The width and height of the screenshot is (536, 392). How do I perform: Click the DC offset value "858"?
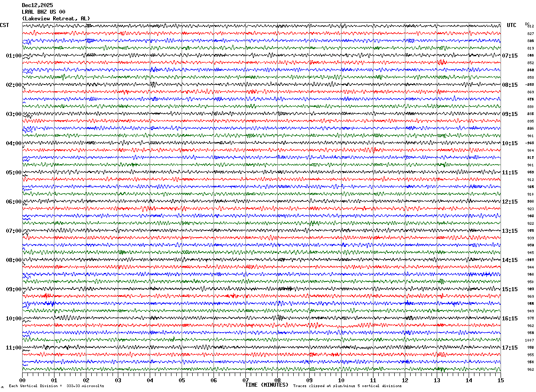(x=530, y=77)
